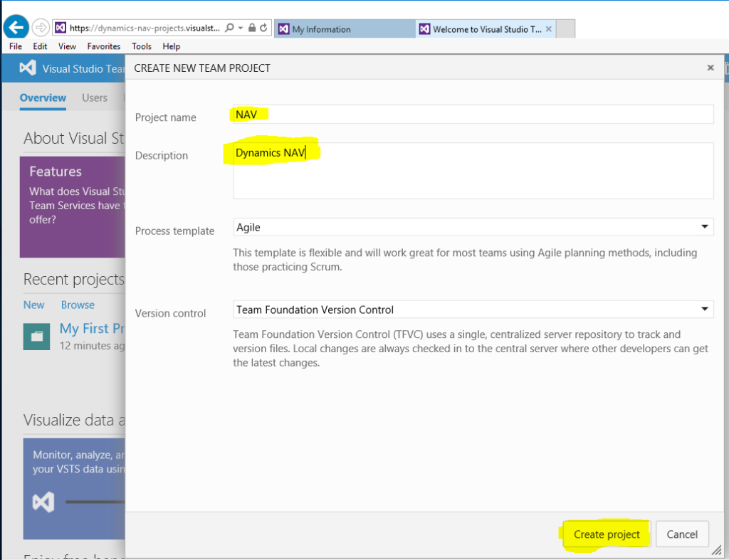
Task: Select the Users tab
Action: pyautogui.click(x=94, y=98)
